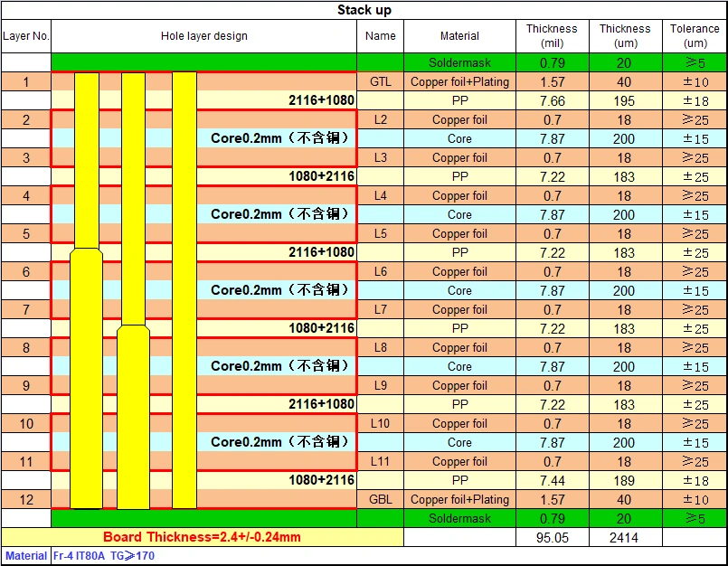Click the 0.7 thickness in L5 row
The image size is (728, 566).
[552, 233]
